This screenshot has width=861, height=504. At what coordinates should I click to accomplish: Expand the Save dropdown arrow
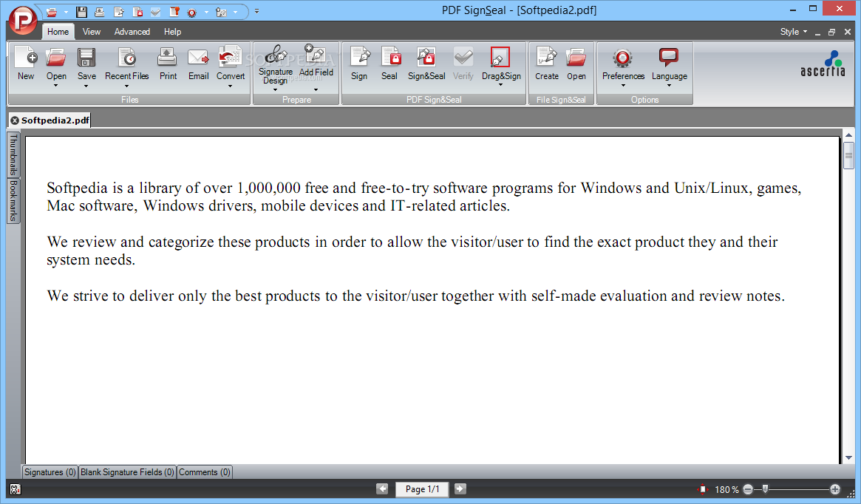point(86,86)
